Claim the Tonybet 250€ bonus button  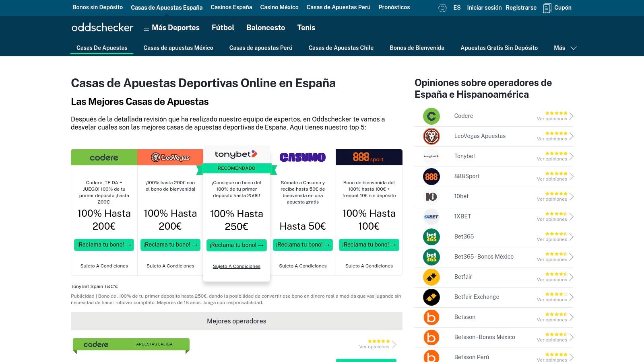[236, 245]
